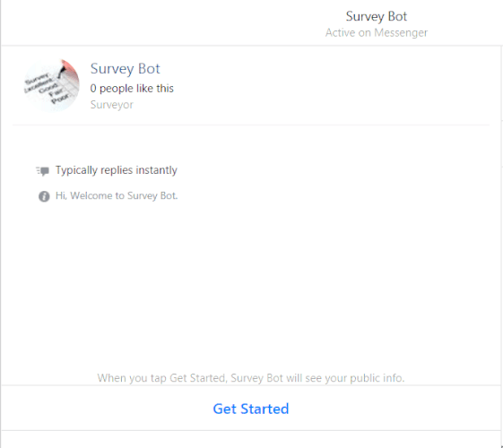Click the 'Typically replies instantly' text
The width and height of the screenshot is (503, 448).
117,170
